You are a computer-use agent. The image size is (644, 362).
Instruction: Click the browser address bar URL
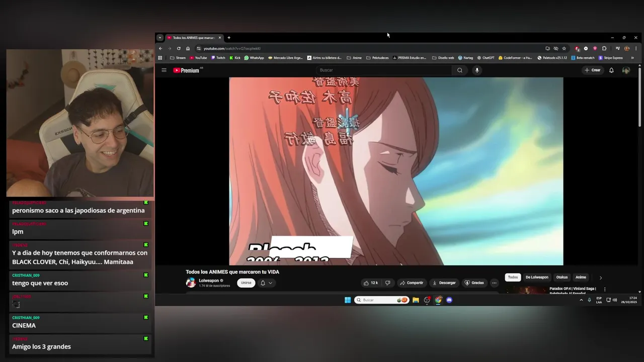coord(232,49)
